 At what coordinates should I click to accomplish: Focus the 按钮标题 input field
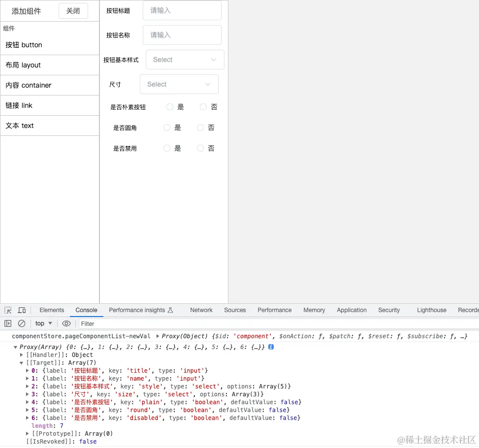[182, 10]
